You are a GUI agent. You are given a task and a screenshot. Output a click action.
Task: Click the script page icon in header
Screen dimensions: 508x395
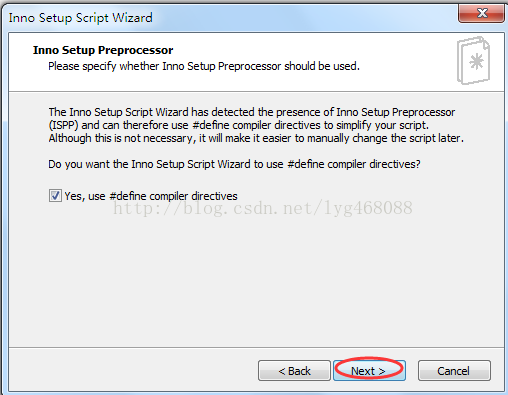coord(473,60)
